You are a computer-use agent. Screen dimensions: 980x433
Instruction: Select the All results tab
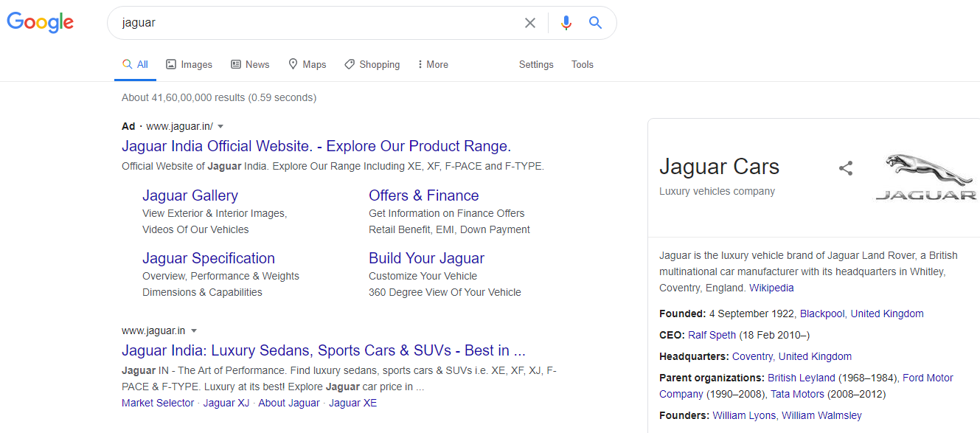(x=136, y=65)
